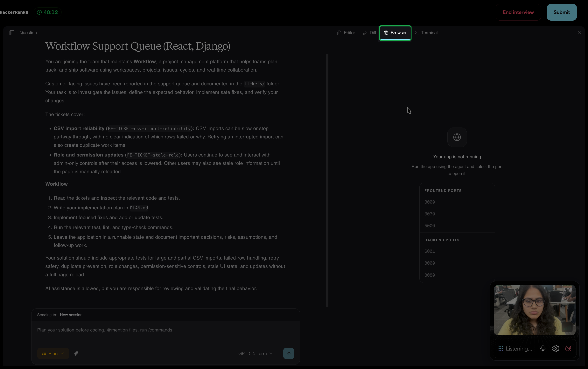Click the Submit button
This screenshot has width=588, height=369.
coord(562,12)
